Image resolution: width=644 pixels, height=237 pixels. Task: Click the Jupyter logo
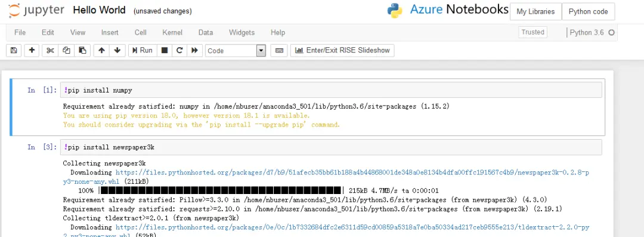36,10
